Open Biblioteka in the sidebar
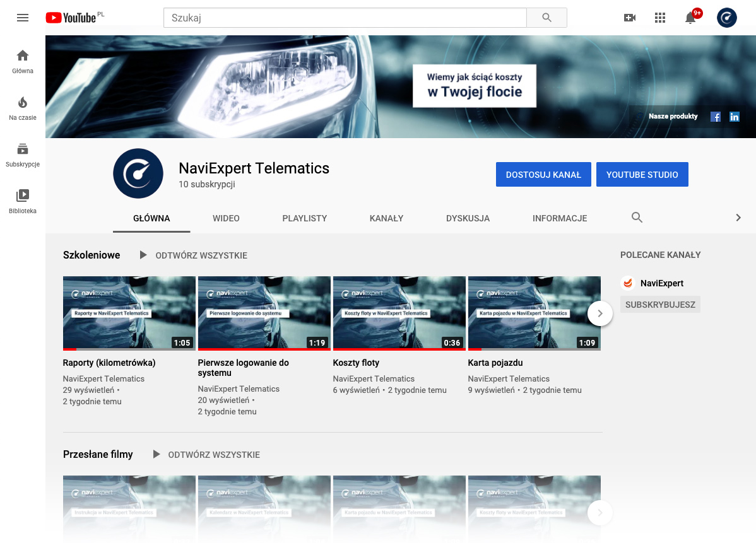 click(23, 201)
